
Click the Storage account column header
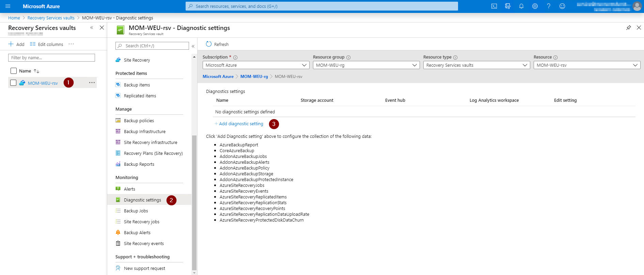(x=317, y=100)
